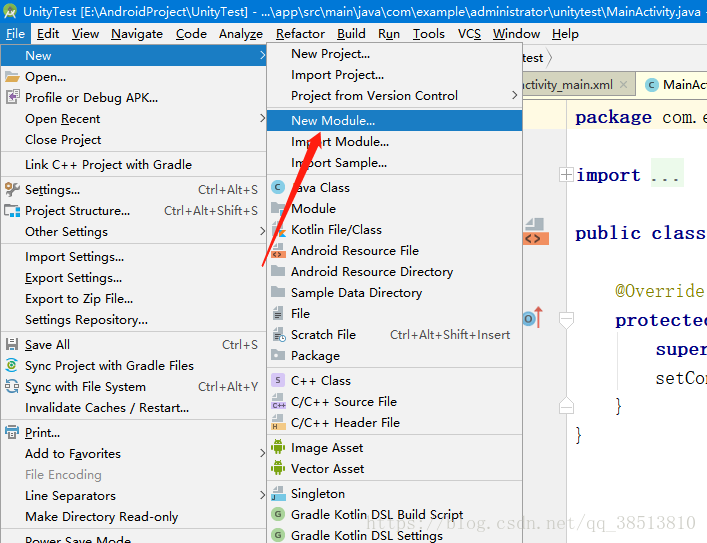Expand the Open Recent submenu

[x=262, y=118]
